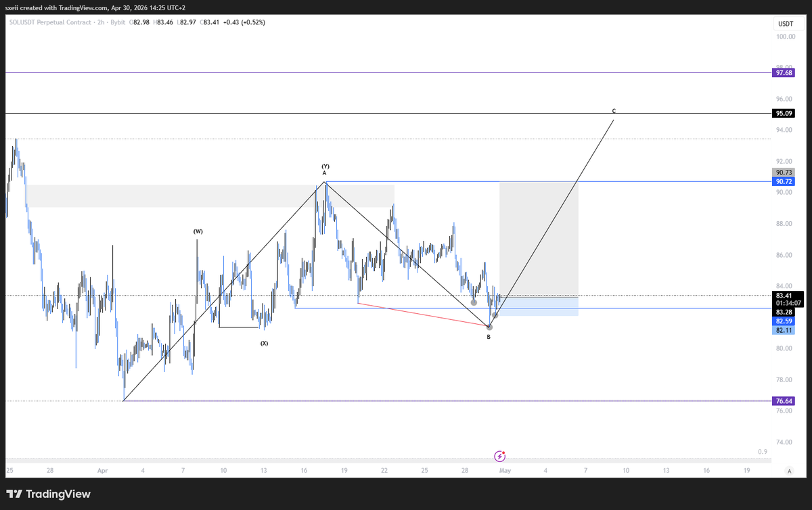Select the 90.73 gray price label

click(784, 173)
